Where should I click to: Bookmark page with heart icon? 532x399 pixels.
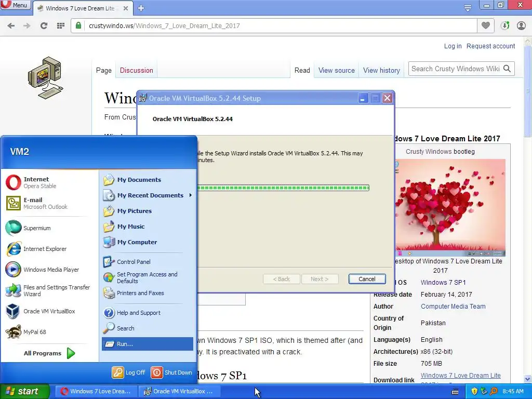(x=486, y=25)
